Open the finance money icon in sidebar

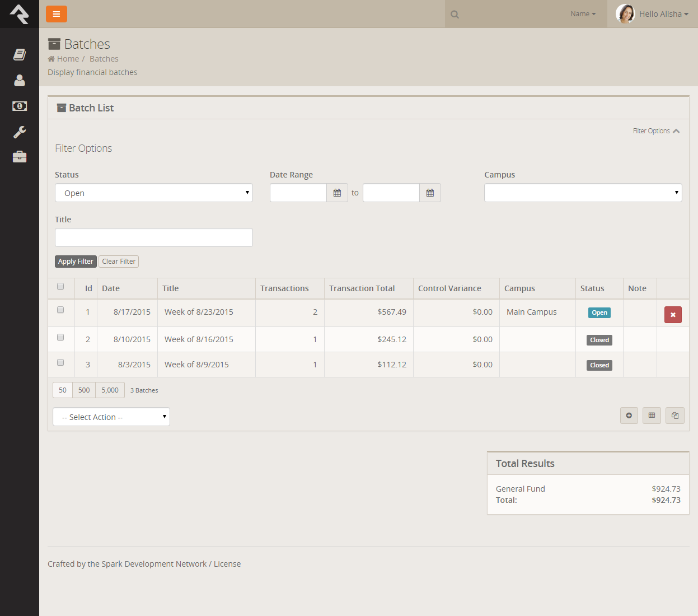(x=20, y=106)
